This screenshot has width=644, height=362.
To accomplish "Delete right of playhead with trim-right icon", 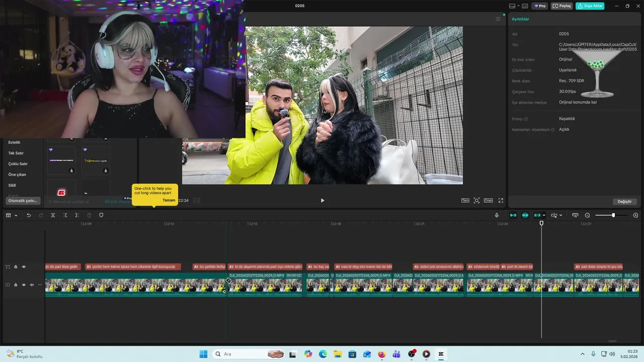I will [77, 215].
